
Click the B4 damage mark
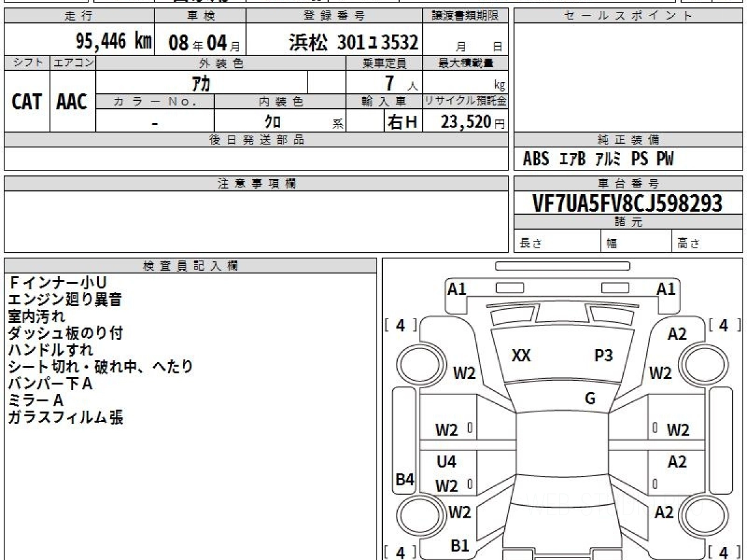tap(405, 480)
